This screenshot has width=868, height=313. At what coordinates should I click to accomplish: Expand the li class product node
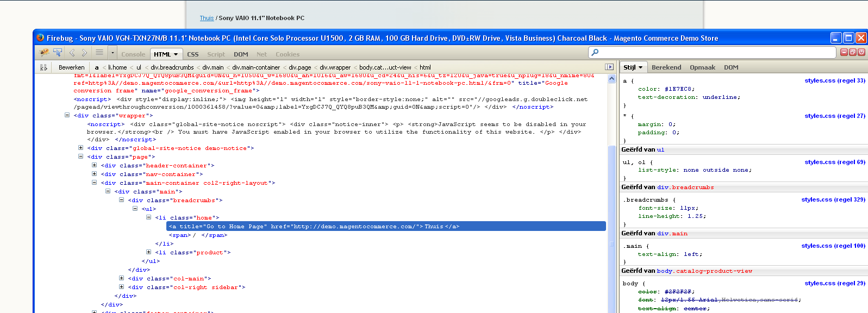(x=148, y=252)
